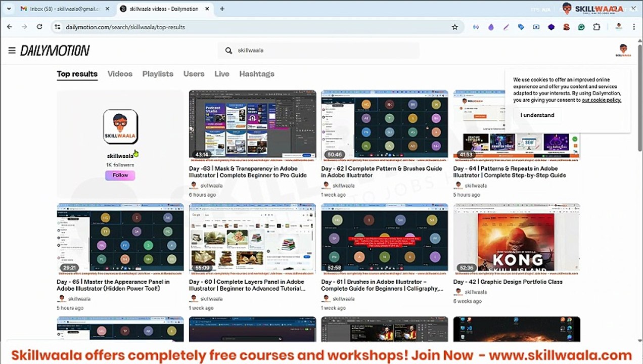The width and height of the screenshot is (643, 364).
Task: Open Day - 61 Brushes in Adobe Illustrator title
Action: (382, 285)
